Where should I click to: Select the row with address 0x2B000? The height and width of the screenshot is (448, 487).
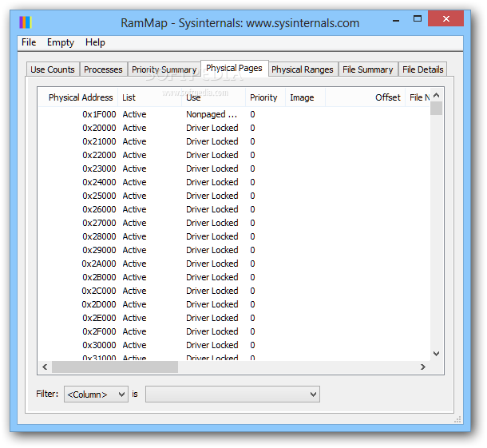tap(234, 277)
